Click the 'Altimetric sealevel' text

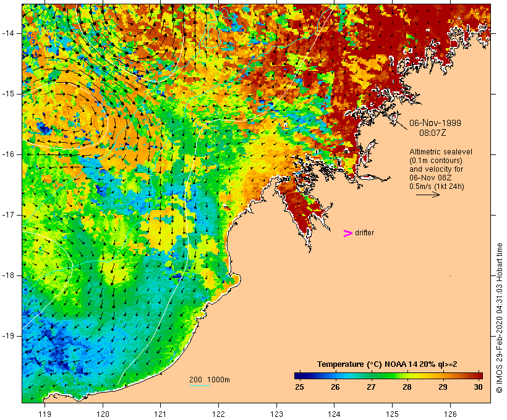pyautogui.click(x=441, y=152)
